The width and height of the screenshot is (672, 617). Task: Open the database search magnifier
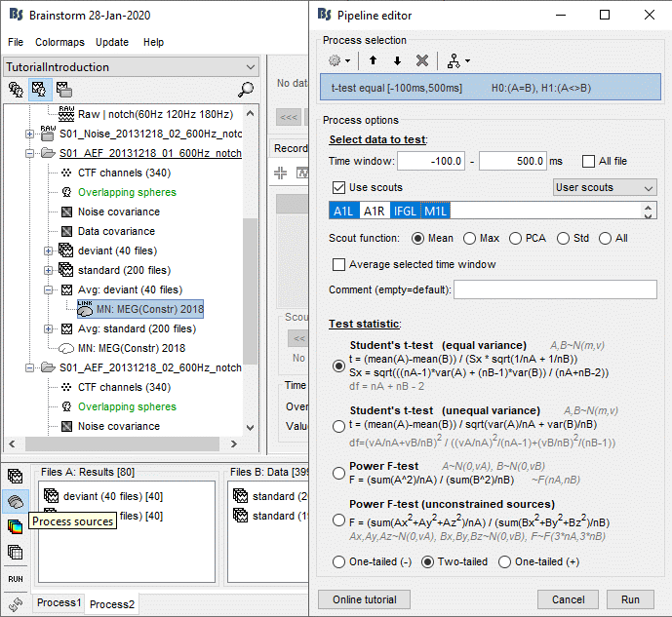(246, 90)
